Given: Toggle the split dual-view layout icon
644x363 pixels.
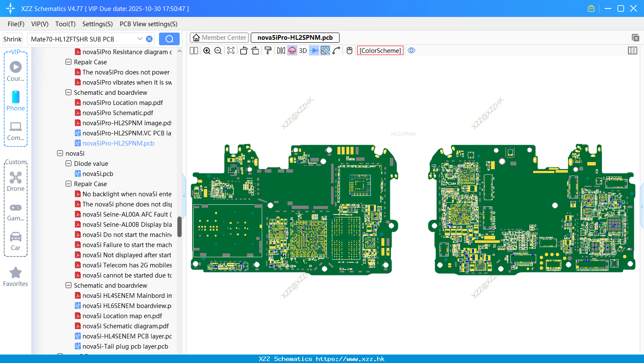Looking at the screenshot, I should pos(194,51).
